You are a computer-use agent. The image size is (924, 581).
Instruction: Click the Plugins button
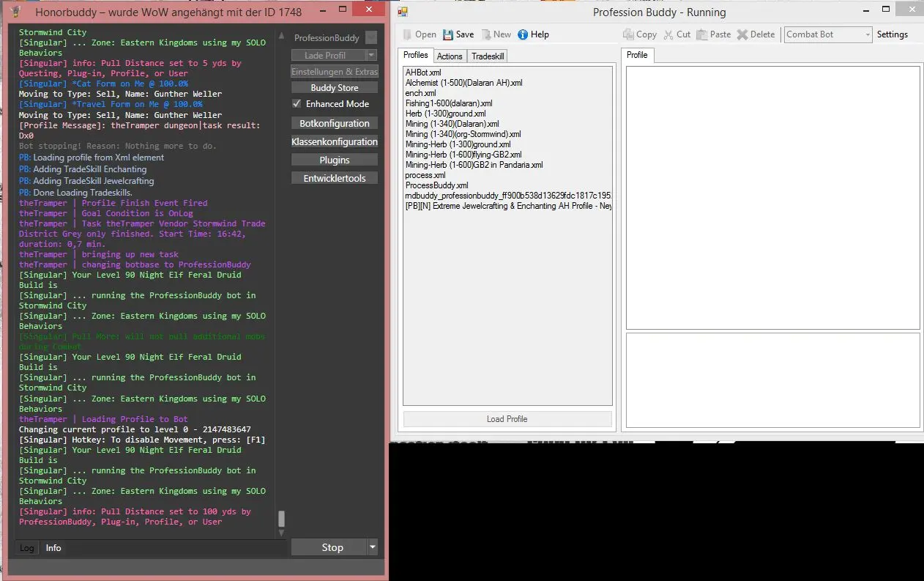[x=335, y=160]
